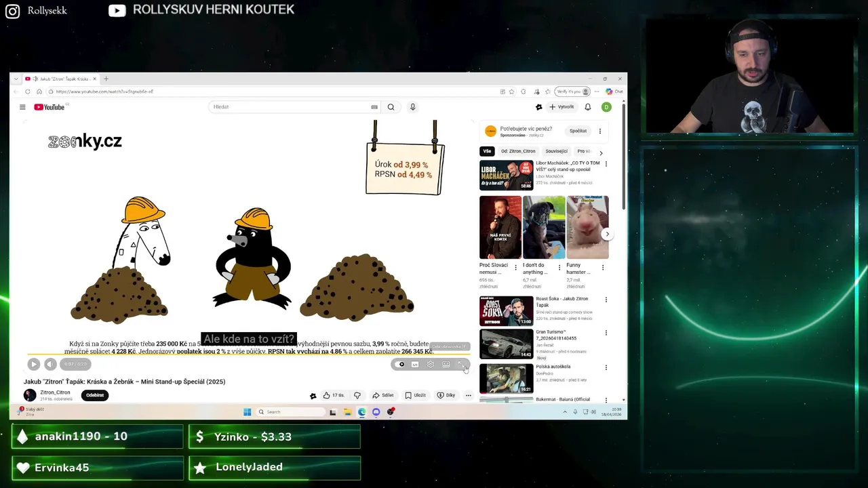Viewport: 868px width, 488px height.
Task: Show the next shorts with the right arrow
Action: coord(607,235)
